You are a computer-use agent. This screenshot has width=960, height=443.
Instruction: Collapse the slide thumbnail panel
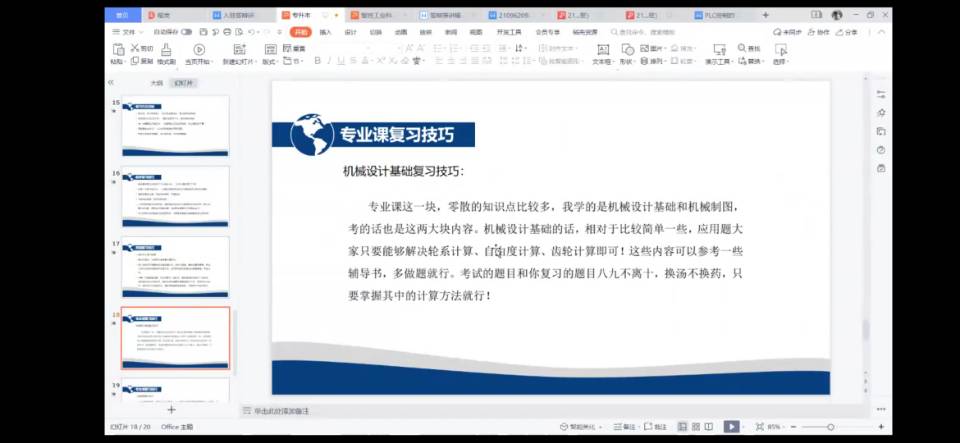111,83
